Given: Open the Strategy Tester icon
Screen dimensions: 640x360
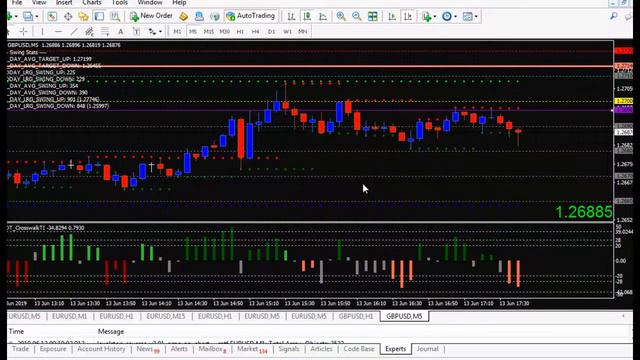Looking at the screenshot, I should (x=115, y=16).
